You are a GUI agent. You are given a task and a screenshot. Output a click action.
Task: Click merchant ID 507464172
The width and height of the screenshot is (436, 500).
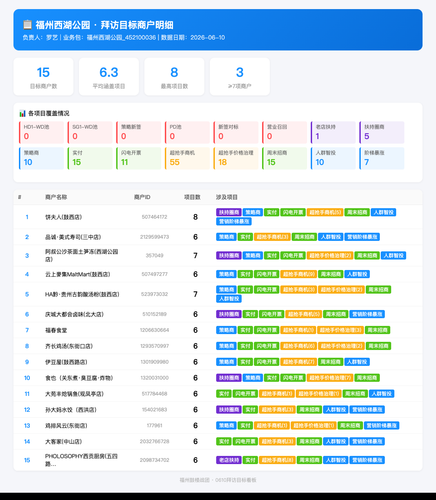[x=154, y=217]
